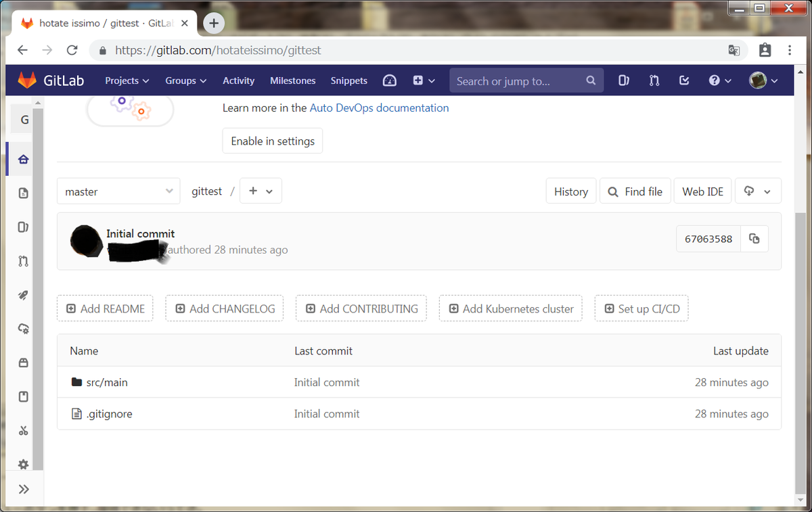This screenshot has width=812, height=512.
Task: Click the translate page icon in address bar
Action: point(734,50)
